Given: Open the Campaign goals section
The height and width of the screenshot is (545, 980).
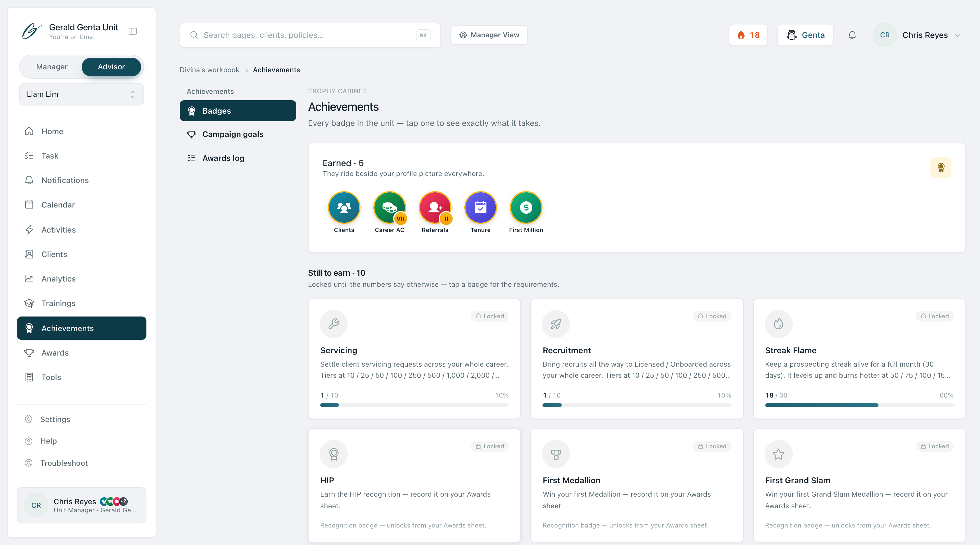Looking at the screenshot, I should click(x=238, y=134).
